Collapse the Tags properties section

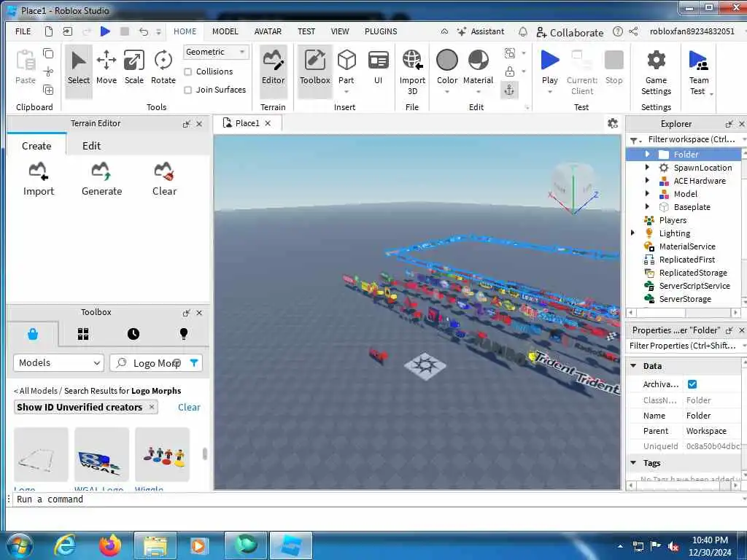click(x=634, y=462)
